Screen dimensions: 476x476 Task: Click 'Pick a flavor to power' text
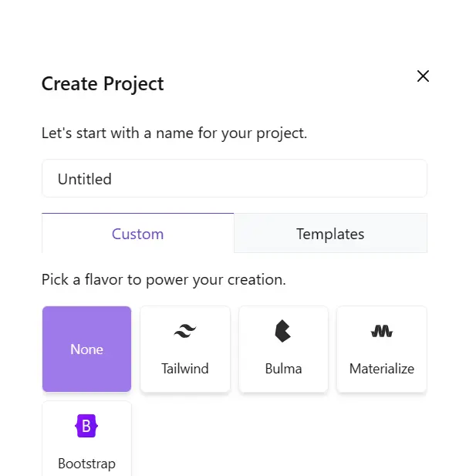pyautogui.click(x=115, y=279)
